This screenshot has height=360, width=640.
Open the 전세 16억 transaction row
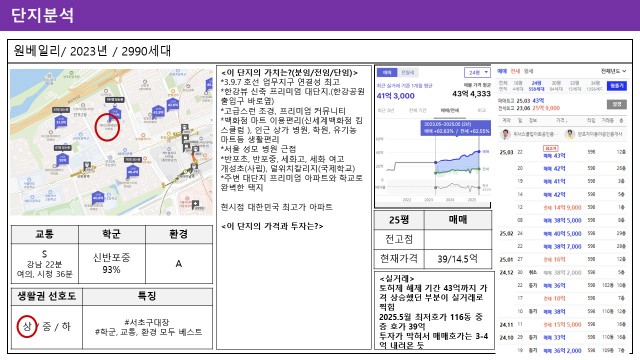(x=562, y=259)
